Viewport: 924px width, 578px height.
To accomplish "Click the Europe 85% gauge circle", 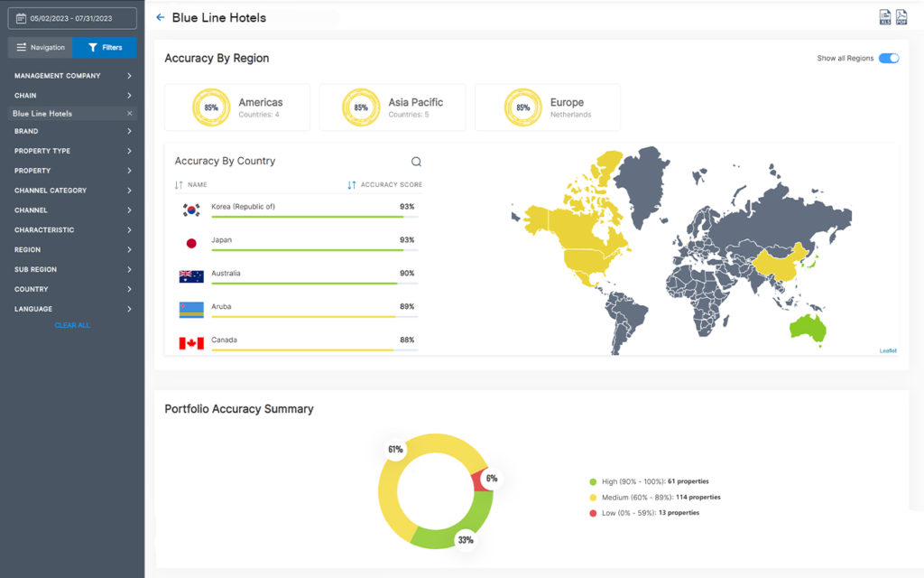I will 522,107.
